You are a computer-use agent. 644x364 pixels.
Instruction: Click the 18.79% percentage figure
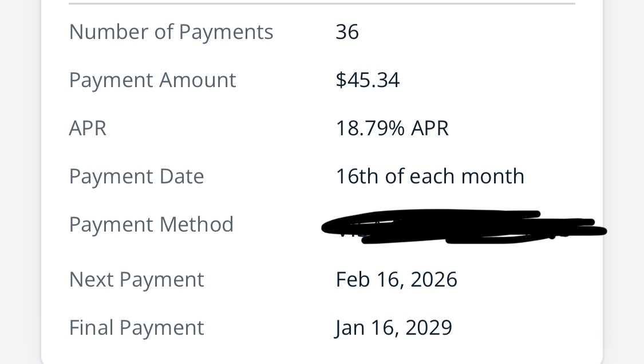click(x=370, y=128)
